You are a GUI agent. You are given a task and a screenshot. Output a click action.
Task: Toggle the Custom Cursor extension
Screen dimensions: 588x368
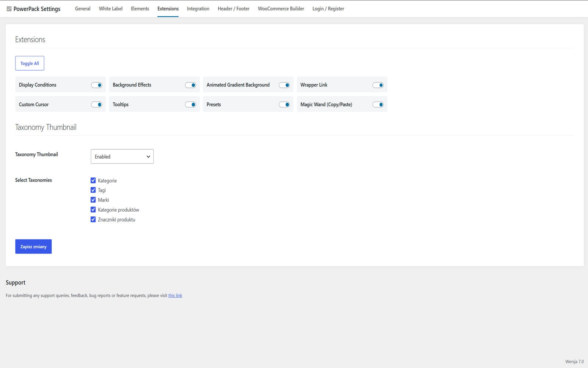97,105
